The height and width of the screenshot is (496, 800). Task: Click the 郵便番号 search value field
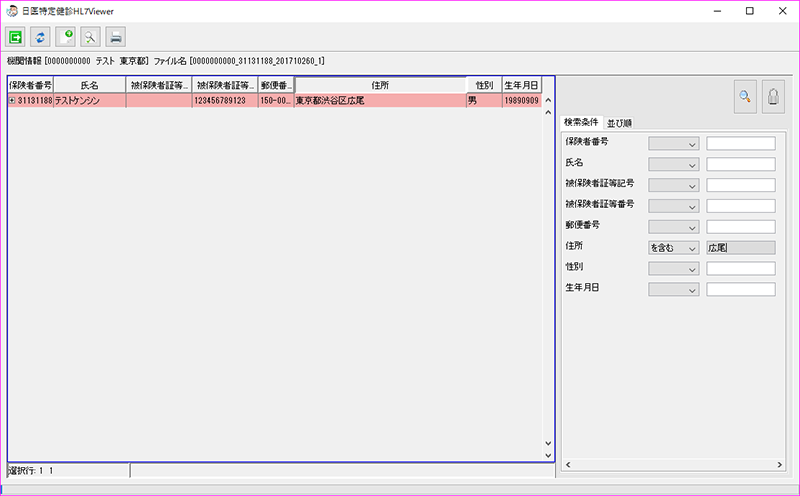click(x=740, y=227)
